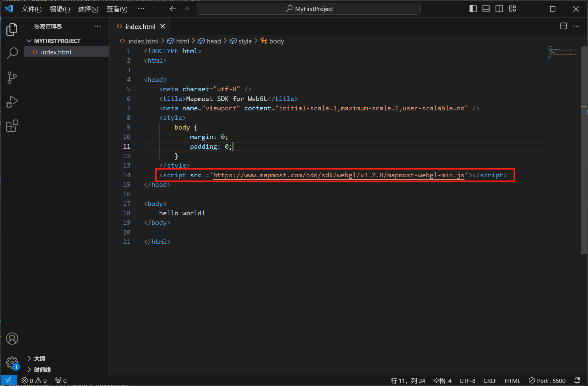
Task: Click the DOCTYPE declaration on line 1
Action: click(172, 51)
